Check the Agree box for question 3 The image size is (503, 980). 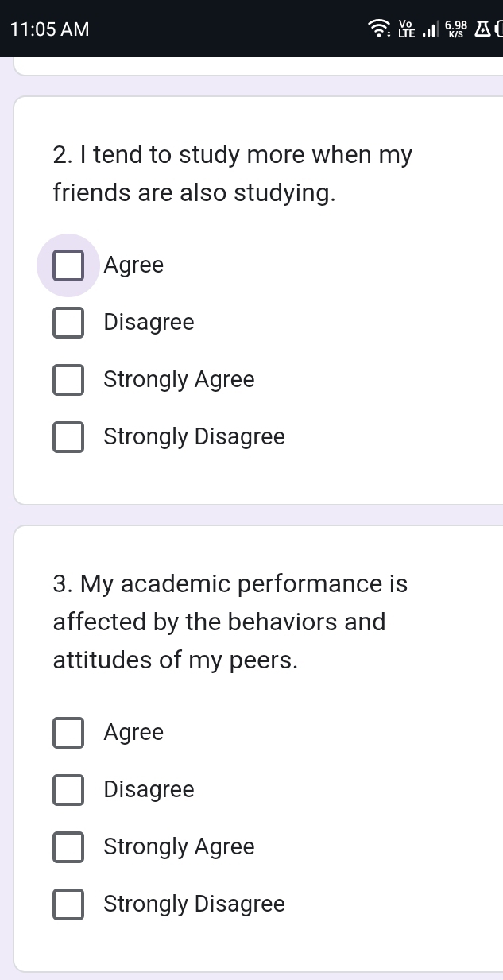[x=68, y=733]
